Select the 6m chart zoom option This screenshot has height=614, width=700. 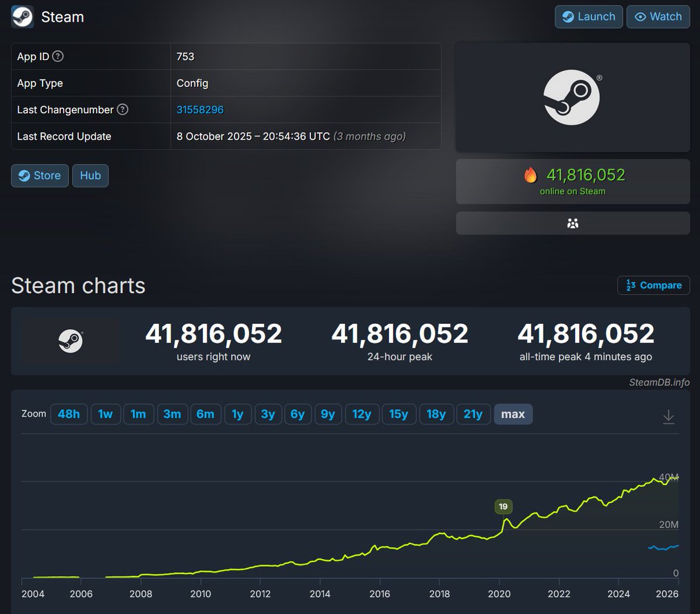coord(205,414)
